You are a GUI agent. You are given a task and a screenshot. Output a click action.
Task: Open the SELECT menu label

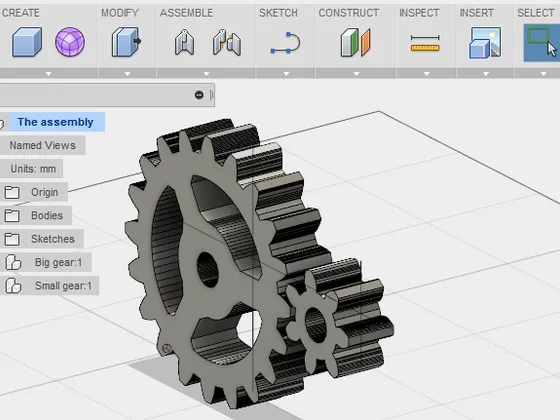point(536,13)
